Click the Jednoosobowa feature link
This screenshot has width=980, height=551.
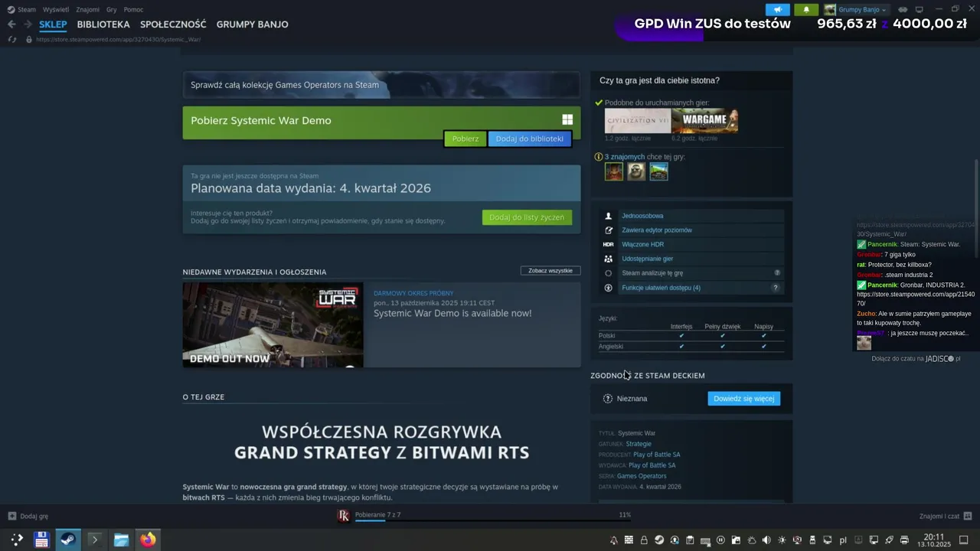(642, 216)
